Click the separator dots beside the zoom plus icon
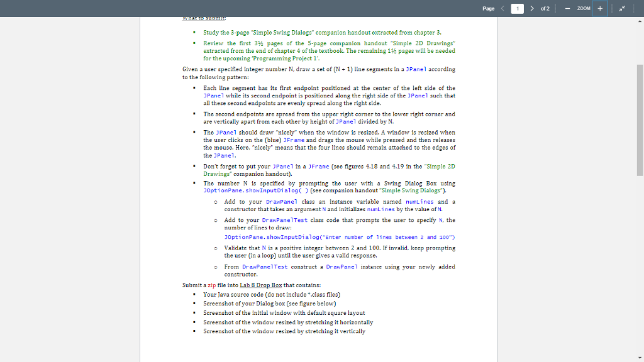644x362 pixels. pyautogui.click(x=612, y=8)
